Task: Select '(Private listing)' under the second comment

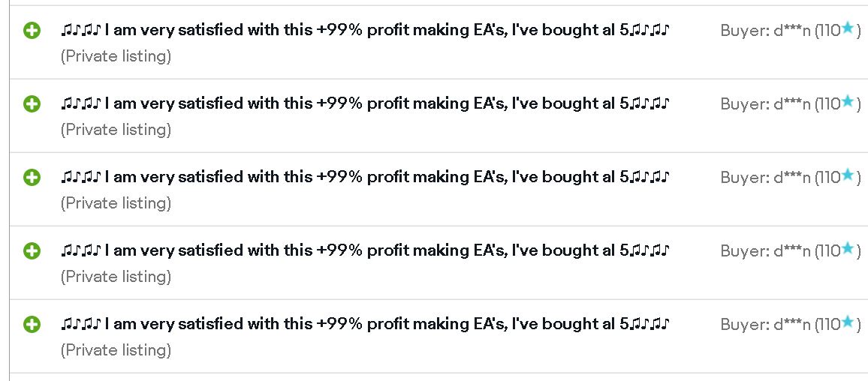Action: pyautogui.click(x=116, y=130)
